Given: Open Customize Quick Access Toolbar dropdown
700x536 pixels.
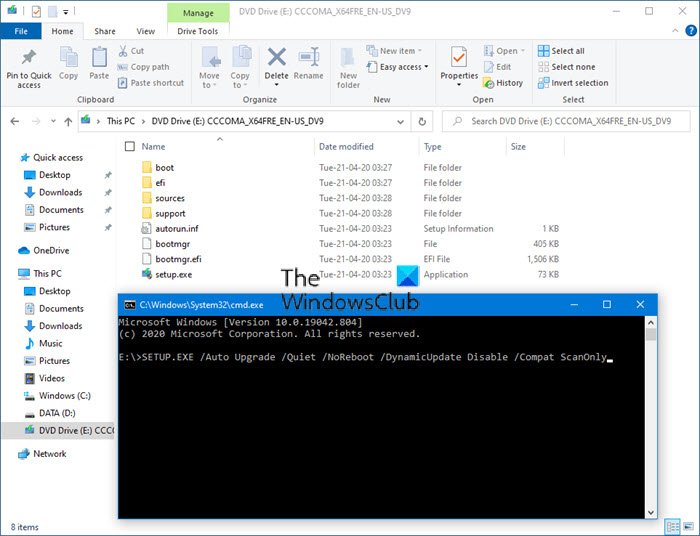Looking at the screenshot, I should [x=65, y=12].
